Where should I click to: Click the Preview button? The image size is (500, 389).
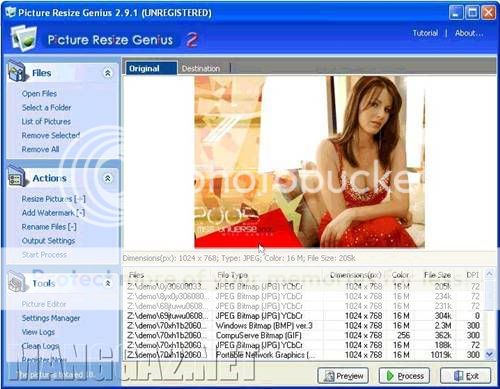pyautogui.click(x=343, y=376)
